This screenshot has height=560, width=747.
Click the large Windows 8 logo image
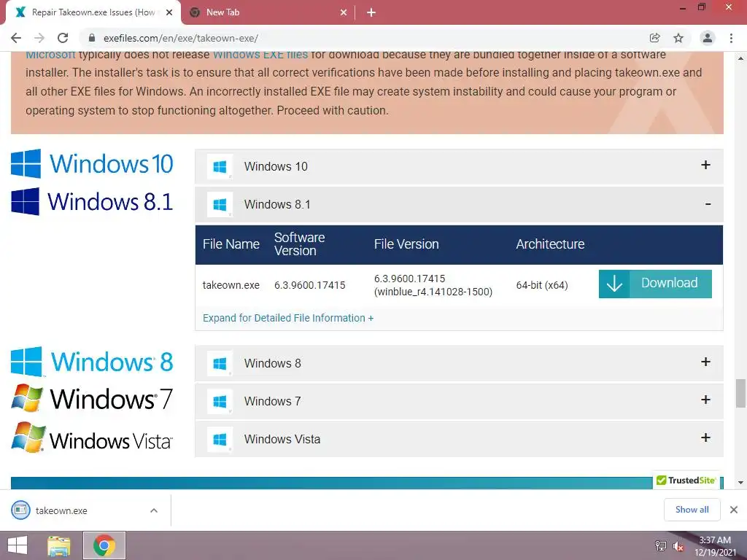pos(92,362)
